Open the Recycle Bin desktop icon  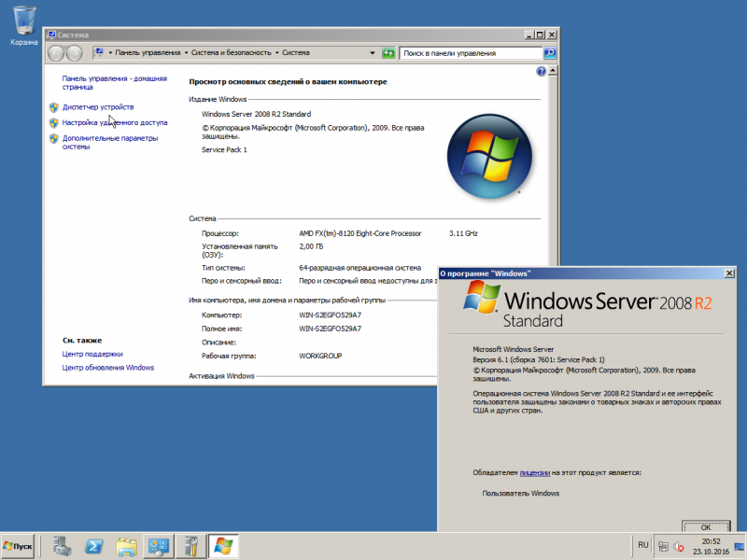pos(24,26)
